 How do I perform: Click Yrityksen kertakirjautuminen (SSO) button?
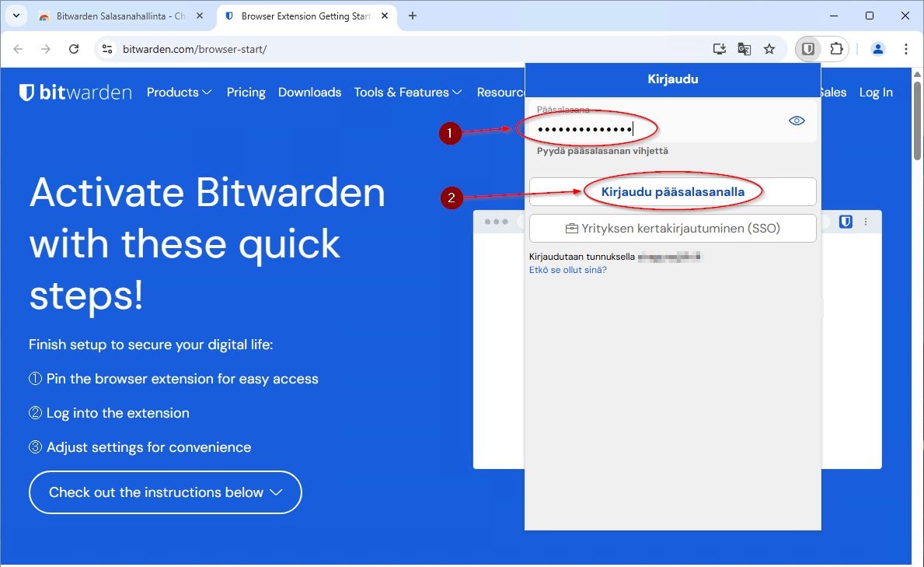673,229
